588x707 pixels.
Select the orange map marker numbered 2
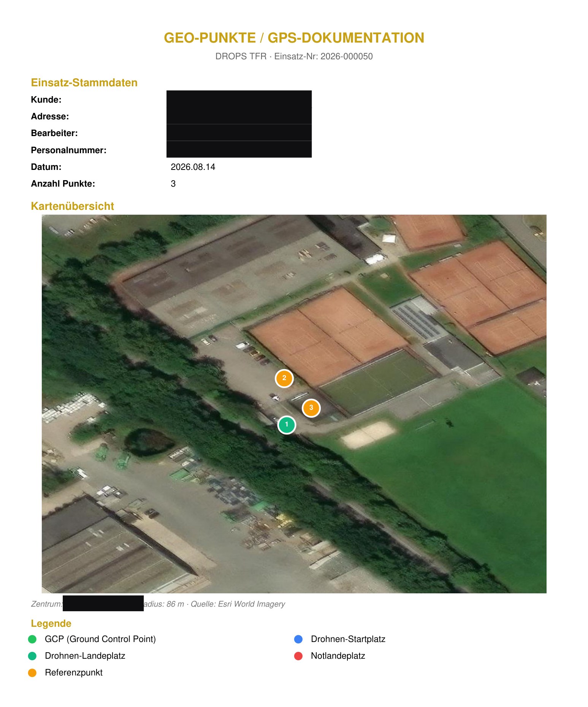284,378
